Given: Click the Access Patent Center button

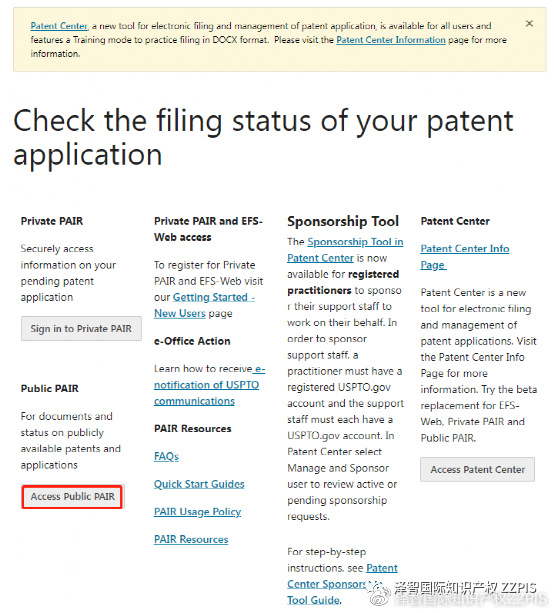Looking at the screenshot, I should pyautogui.click(x=477, y=469).
